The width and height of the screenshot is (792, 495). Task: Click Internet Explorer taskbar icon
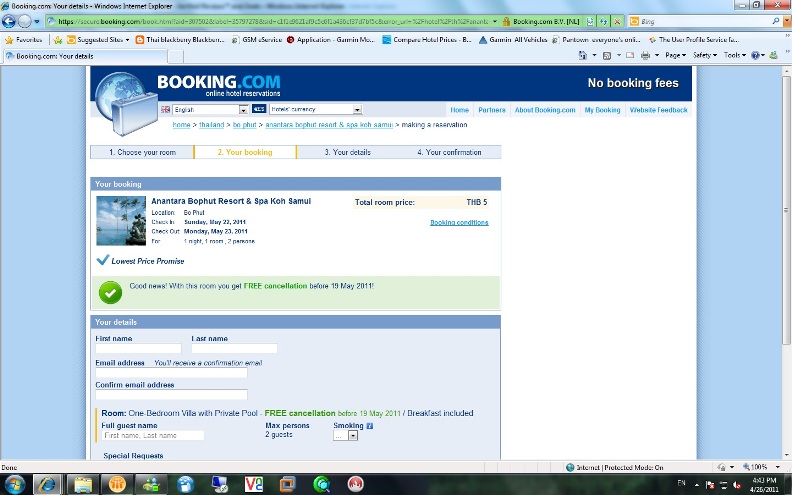coord(47,484)
